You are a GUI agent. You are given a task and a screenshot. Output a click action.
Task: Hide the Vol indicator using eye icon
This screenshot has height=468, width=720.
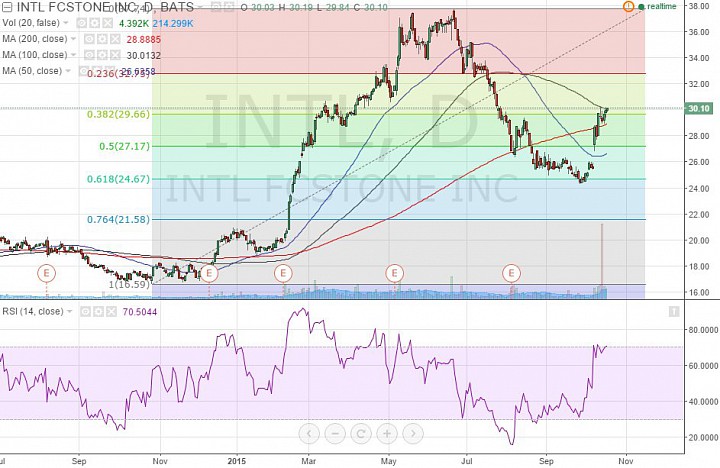pos(82,23)
